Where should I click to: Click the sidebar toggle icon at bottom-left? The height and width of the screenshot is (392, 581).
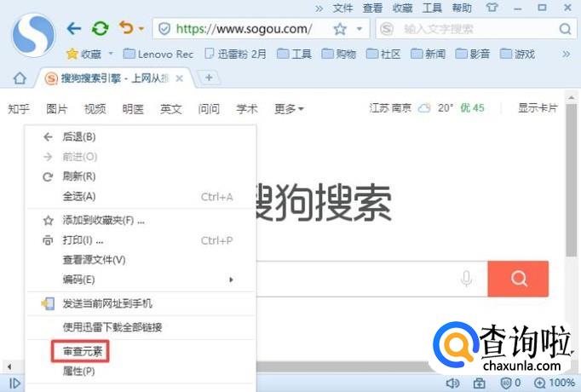point(14,383)
